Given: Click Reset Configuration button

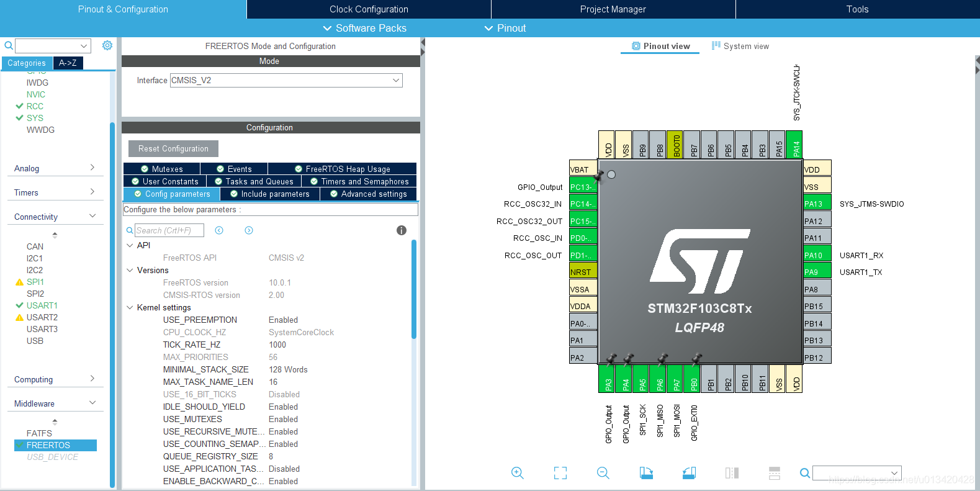Looking at the screenshot, I should pos(173,148).
